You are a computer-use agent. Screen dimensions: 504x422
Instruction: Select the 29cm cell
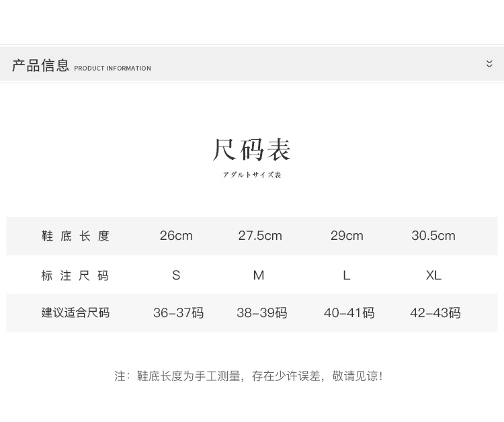click(x=347, y=236)
